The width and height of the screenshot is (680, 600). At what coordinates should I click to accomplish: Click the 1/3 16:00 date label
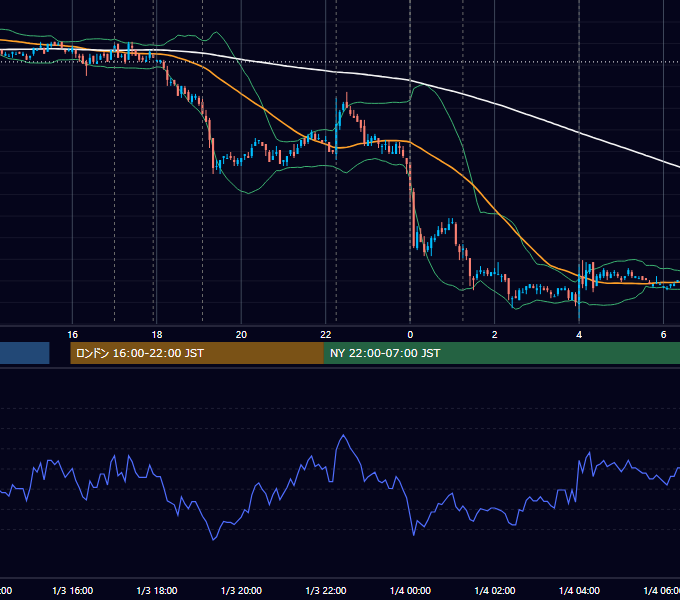coord(72,591)
